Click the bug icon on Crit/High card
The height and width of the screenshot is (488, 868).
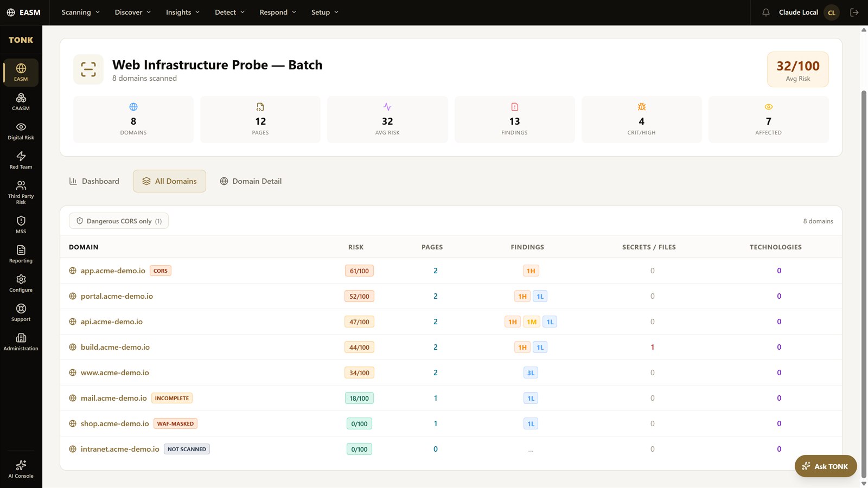click(642, 107)
